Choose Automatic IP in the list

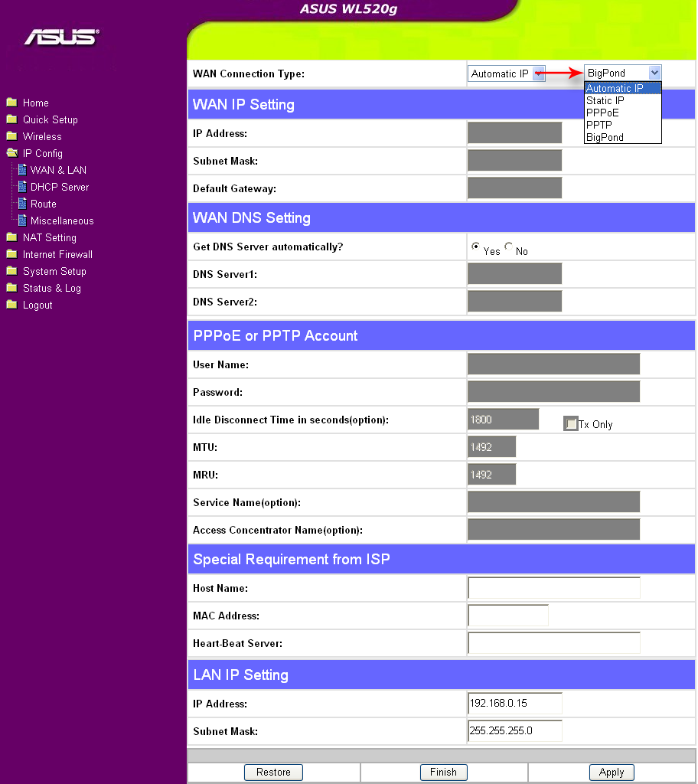pyautogui.click(x=623, y=88)
